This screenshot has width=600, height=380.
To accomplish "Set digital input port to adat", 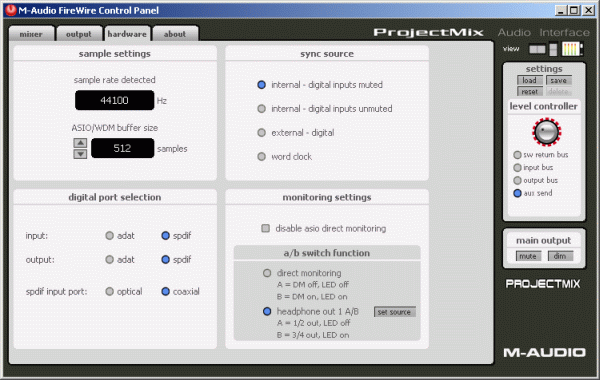I will [109, 235].
